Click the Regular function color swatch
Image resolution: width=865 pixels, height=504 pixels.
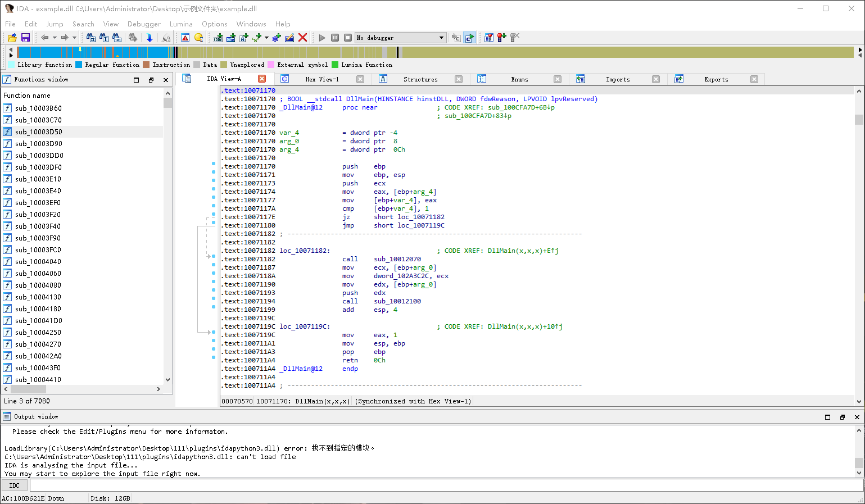(79, 65)
